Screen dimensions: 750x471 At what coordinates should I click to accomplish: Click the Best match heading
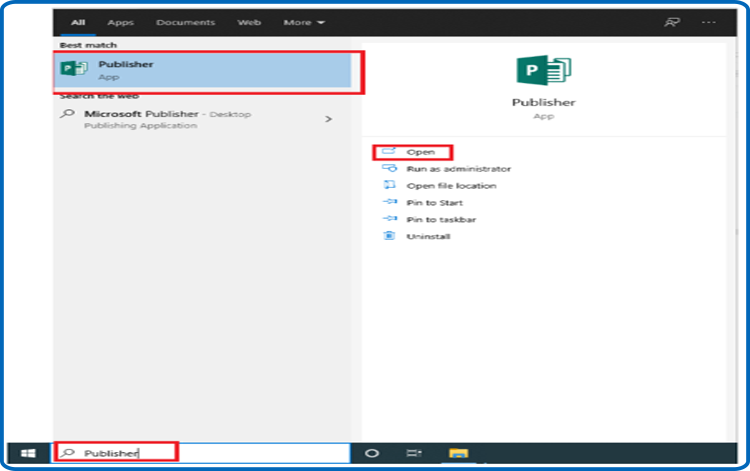tap(88, 45)
